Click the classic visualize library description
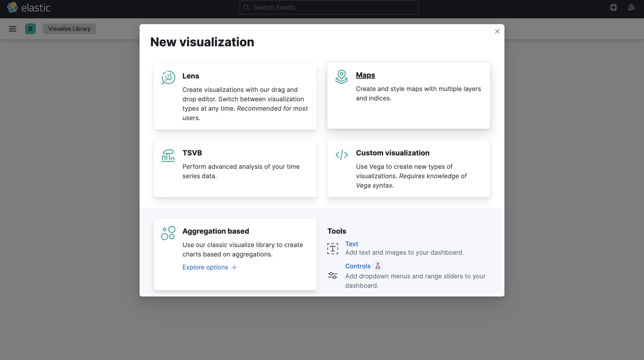This screenshot has width=644, height=360. click(x=243, y=250)
